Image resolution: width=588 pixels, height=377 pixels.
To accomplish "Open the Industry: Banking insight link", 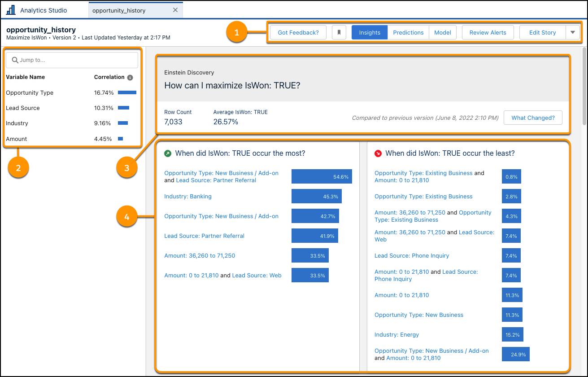I will [188, 196].
